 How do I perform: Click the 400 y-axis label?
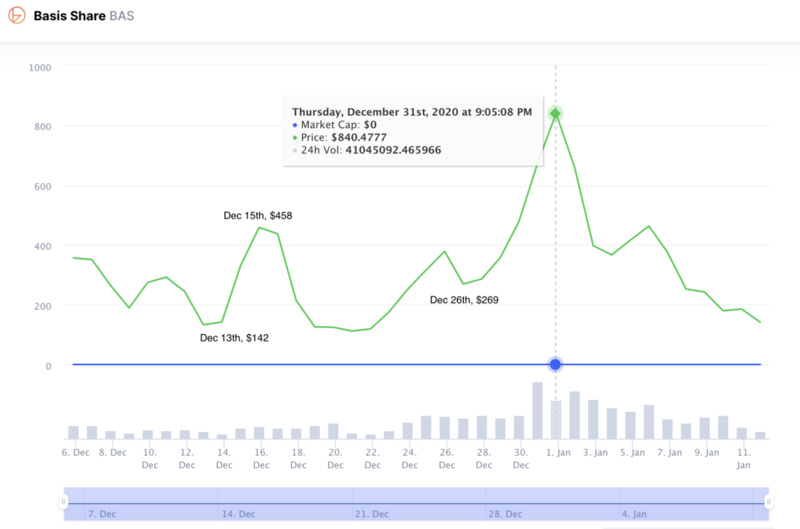click(43, 246)
